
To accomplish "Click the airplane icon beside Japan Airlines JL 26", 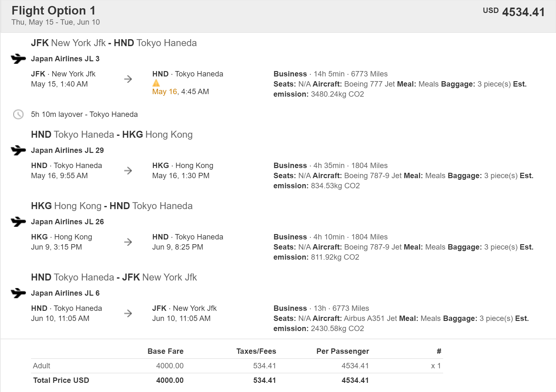I will (18, 222).
